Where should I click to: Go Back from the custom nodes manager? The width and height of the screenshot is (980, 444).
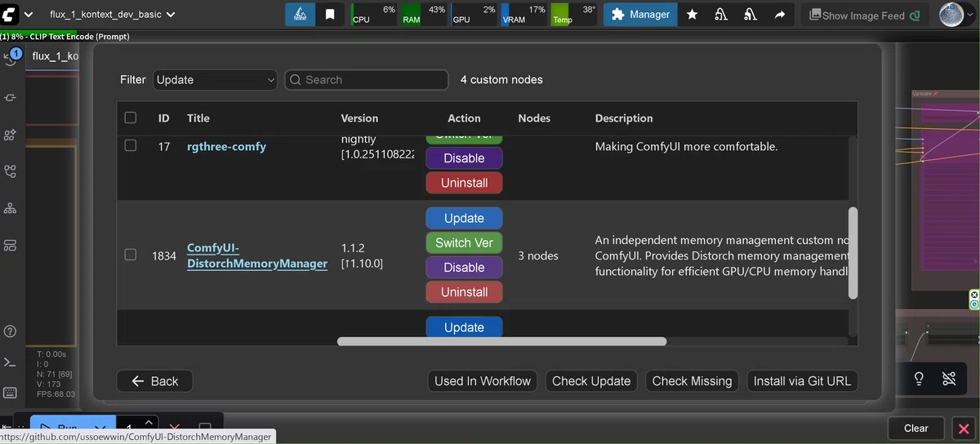tap(154, 381)
